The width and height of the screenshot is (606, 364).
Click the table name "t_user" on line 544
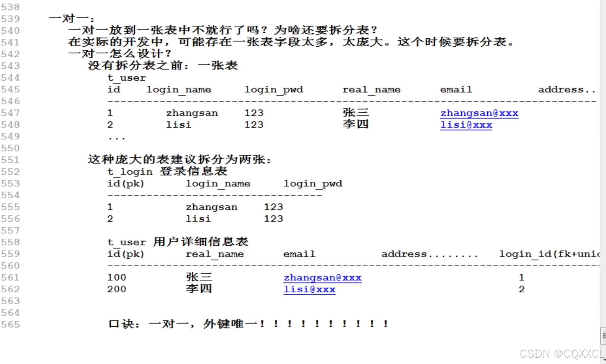coord(126,78)
